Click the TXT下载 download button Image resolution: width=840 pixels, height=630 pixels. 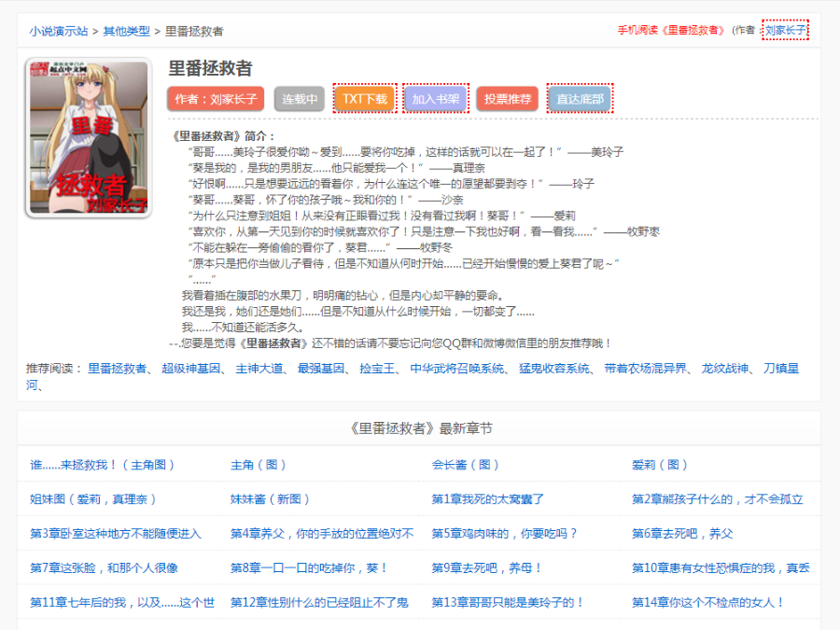[364, 98]
